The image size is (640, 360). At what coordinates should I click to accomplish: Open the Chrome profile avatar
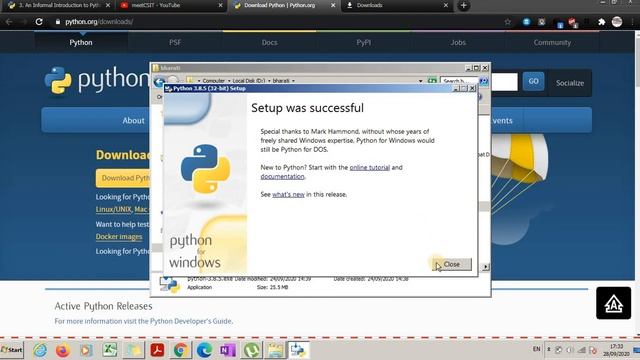[x=617, y=22]
